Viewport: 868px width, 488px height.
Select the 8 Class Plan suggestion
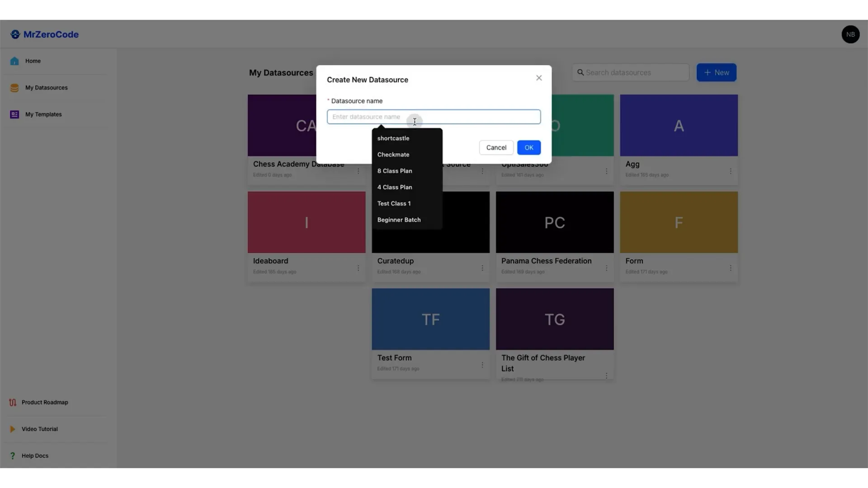407,171
